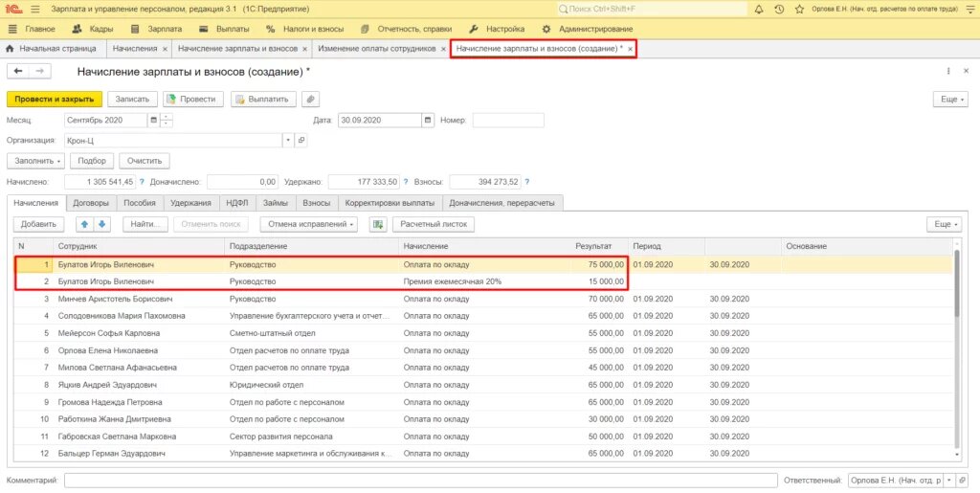980x493 pixels.
Task: Open the Администрирование menu section
Action: pyautogui.click(x=588, y=29)
